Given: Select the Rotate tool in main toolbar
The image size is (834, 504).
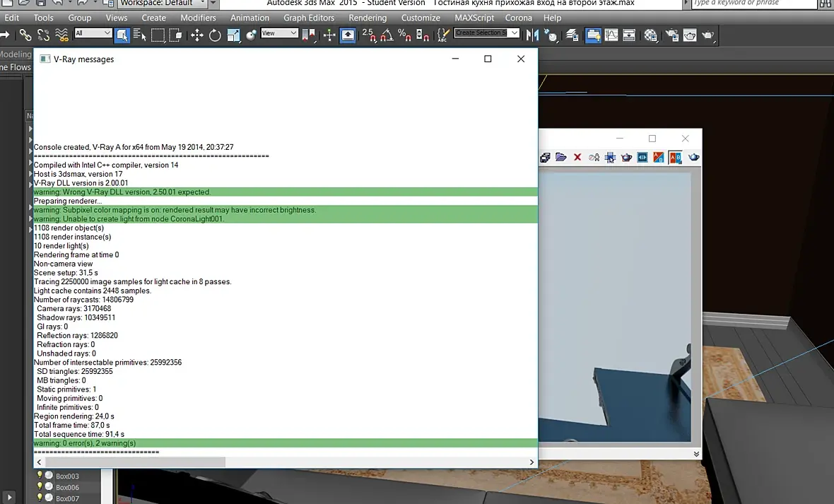Looking at the screenshot, I should (x=215, y=35).
